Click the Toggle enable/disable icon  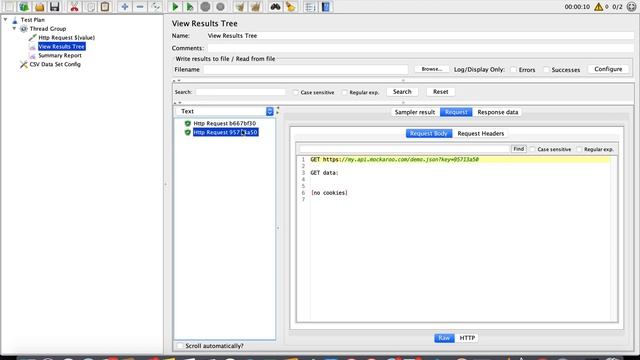click(156, 7)
